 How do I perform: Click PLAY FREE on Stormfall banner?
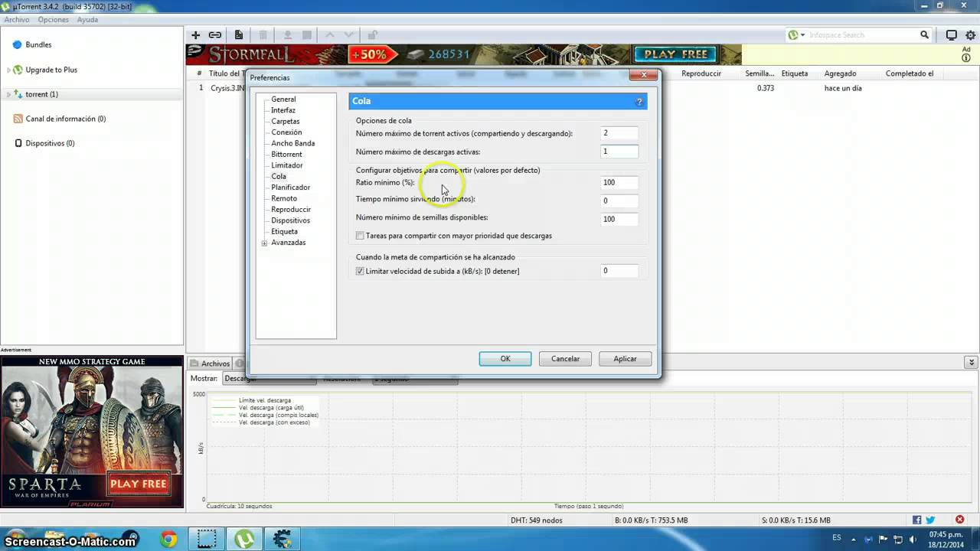675,54
